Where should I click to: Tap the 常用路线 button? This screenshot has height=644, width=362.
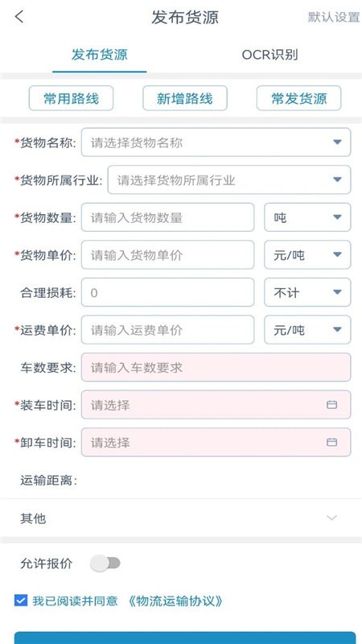point(71,98)
